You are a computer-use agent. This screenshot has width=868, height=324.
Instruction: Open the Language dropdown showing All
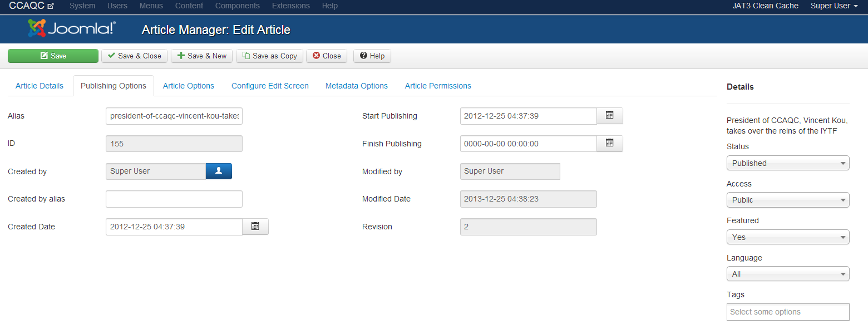(x=788, y=274)
